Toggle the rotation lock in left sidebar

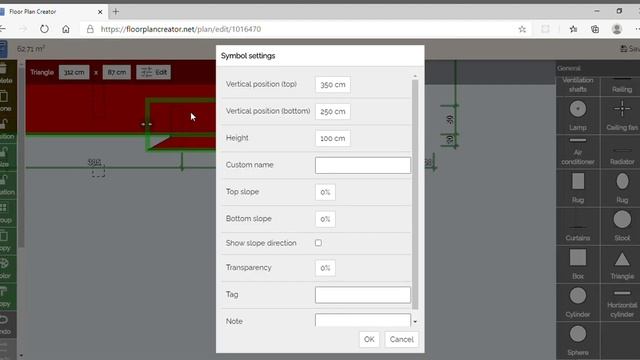[6, 185]
